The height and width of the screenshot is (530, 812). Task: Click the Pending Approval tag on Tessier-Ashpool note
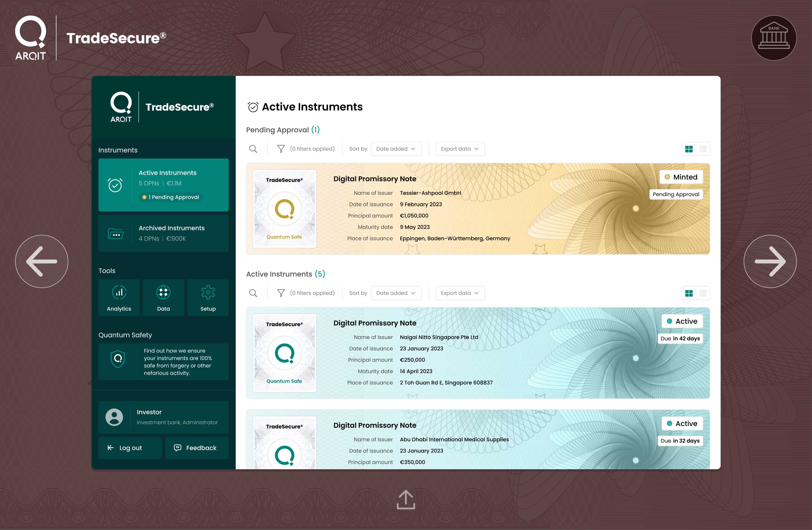click(676, 194)
